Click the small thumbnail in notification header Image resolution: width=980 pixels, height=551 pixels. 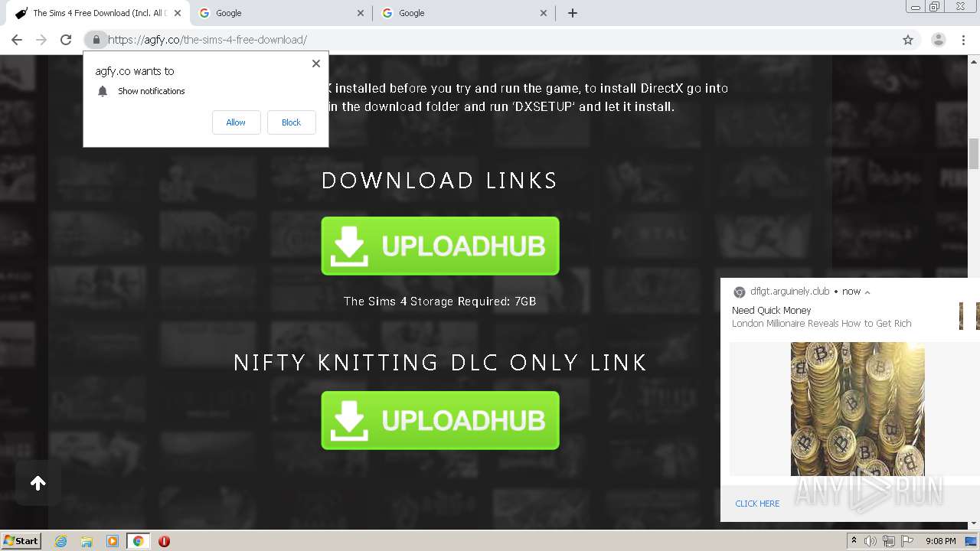[969, 316]
